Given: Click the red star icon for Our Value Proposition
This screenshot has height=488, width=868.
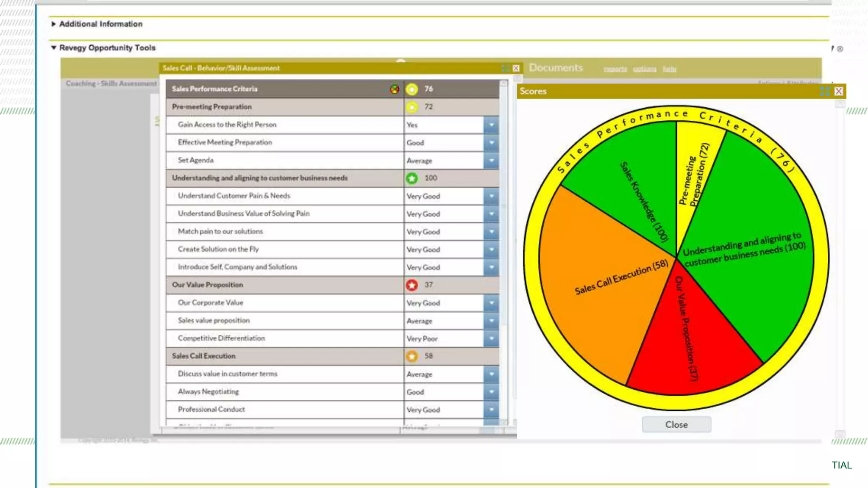Looking at the screenshot, I should click(x=412, y=285).
